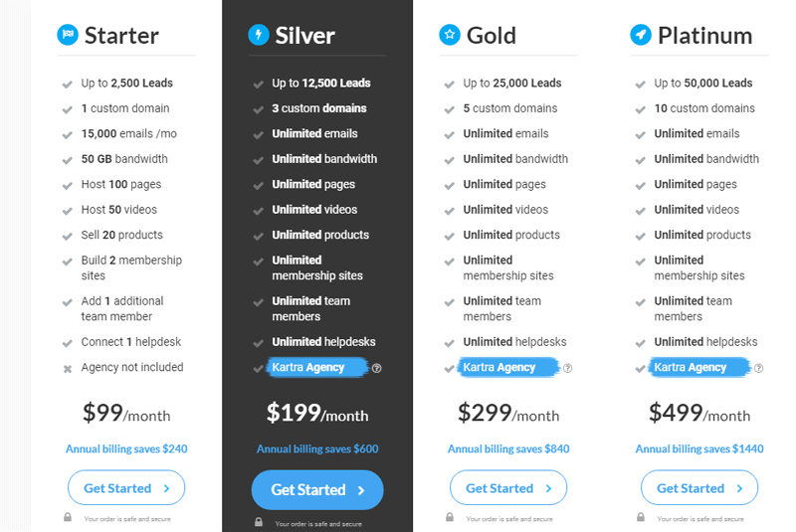The width and height of the screenshot is (796, 532).
Task: Click the Kartra Agency highlight in Silver plan
Action: [317, 367]
